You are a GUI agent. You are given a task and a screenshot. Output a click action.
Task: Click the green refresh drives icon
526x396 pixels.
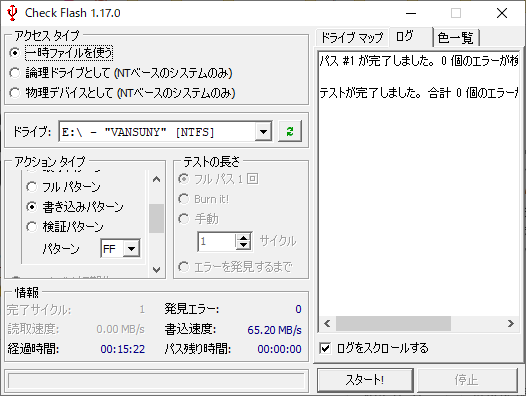(x=290, y=131)
